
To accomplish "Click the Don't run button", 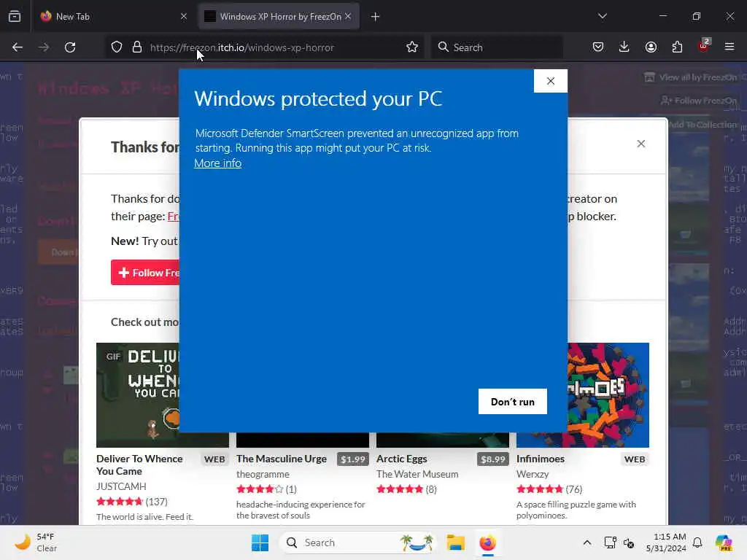I will [x=513, y=402].
